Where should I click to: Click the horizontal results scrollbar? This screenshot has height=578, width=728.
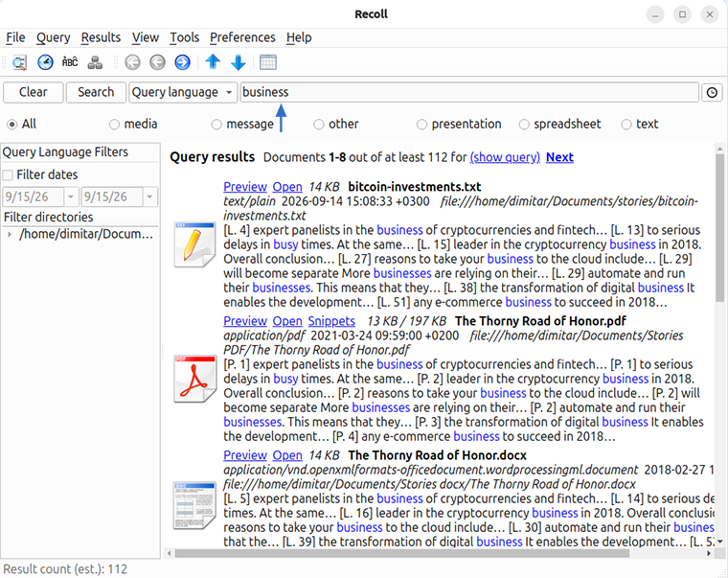tap(402, 553)
